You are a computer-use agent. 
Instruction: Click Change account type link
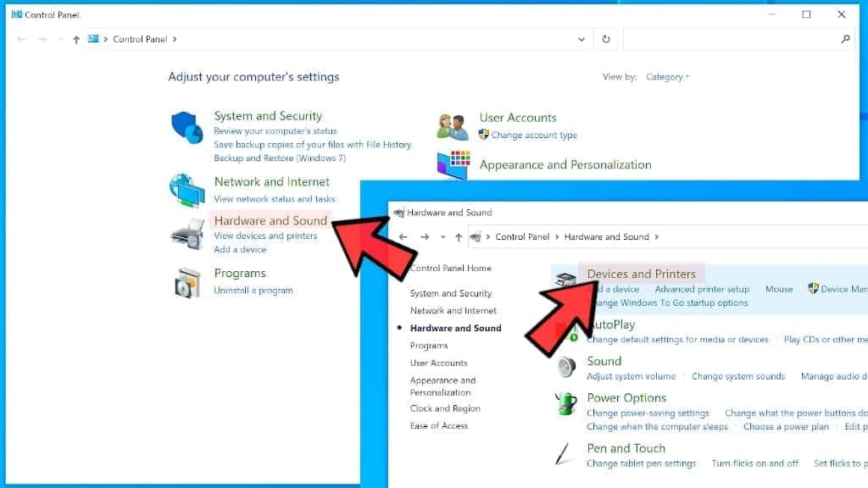pos(534,135)
